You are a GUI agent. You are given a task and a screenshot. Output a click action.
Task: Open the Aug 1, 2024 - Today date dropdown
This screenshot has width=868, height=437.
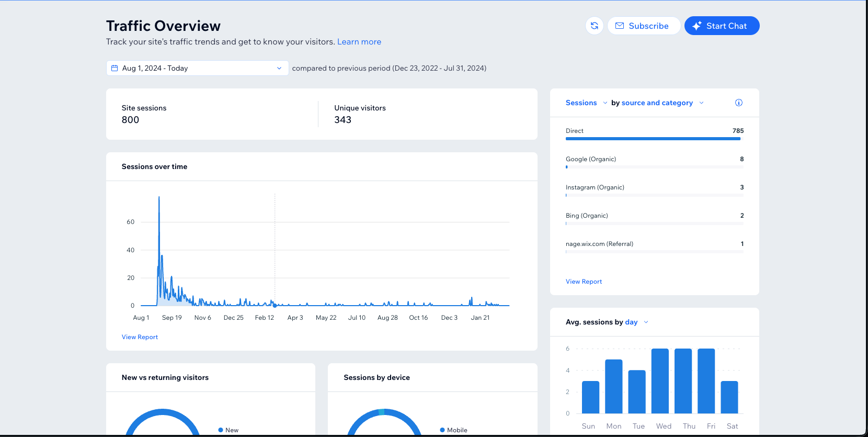pos(198,68)
